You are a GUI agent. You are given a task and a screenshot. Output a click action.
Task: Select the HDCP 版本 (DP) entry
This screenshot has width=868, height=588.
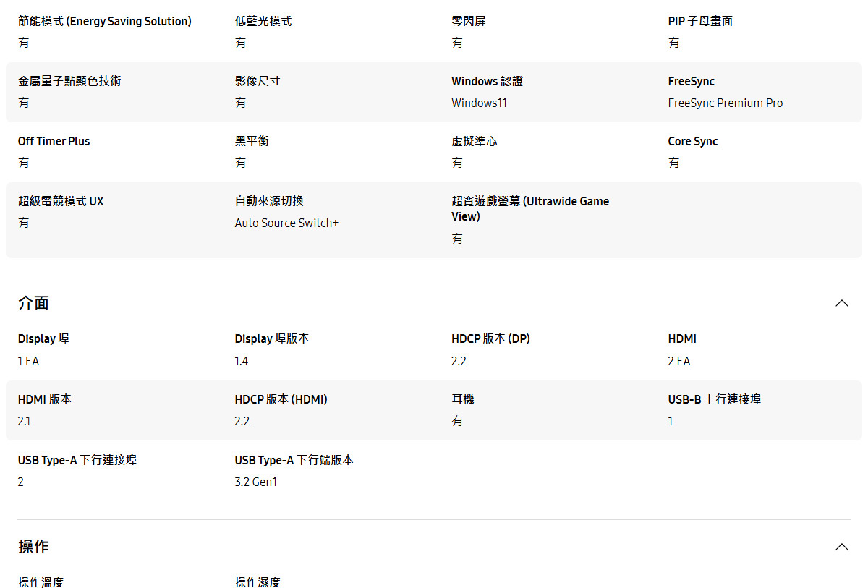pyautogui.click(x=491, y=338)
